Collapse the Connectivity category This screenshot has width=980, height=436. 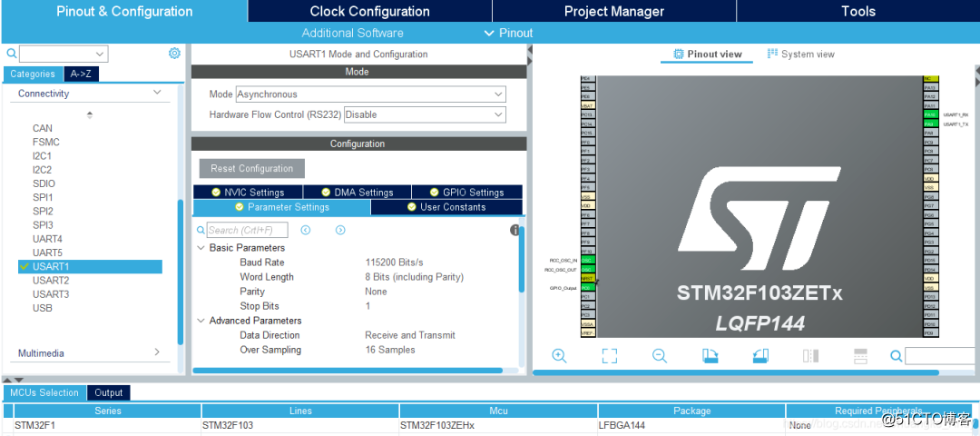[158, 93]
